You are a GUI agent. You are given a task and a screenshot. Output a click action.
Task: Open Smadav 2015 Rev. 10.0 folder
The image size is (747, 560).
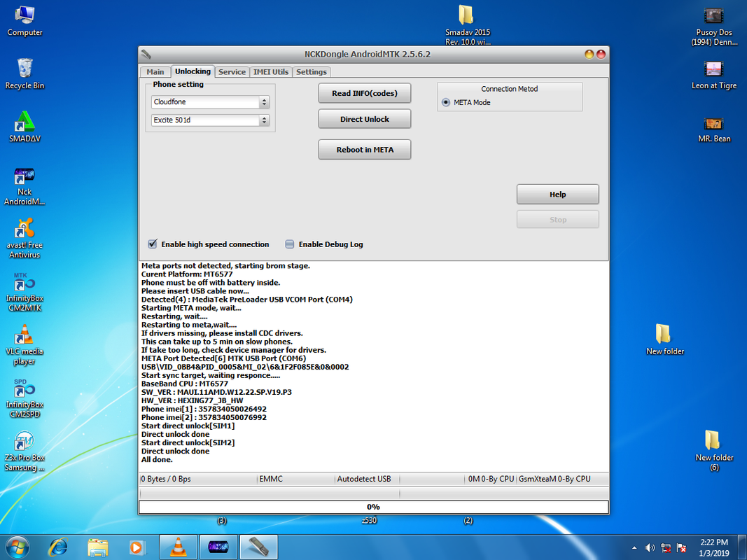[468, 24]
